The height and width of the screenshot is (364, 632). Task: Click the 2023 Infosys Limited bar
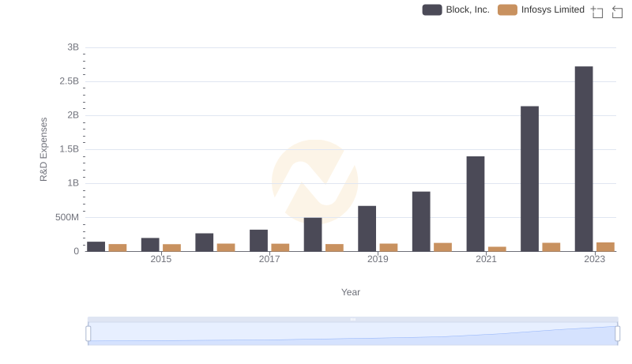[605, 247]
